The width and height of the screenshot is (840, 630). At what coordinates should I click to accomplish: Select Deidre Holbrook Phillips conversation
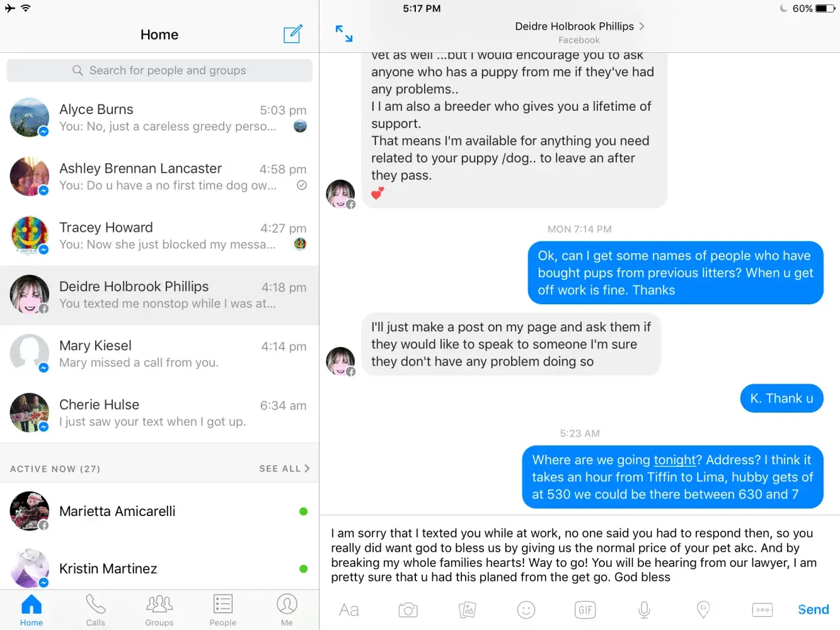pos(159,295)
